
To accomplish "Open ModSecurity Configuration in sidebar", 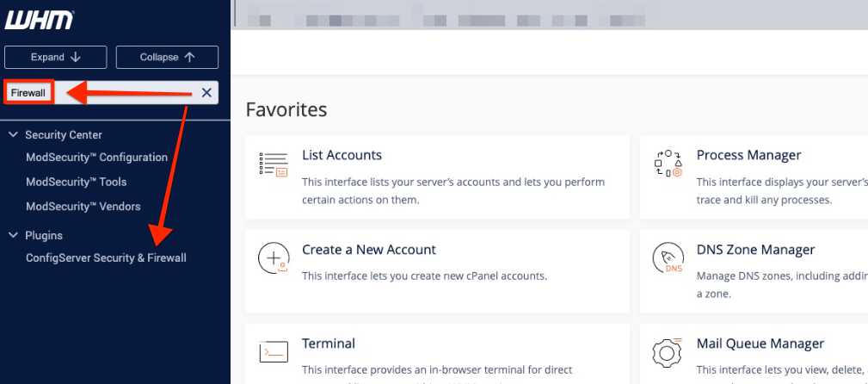I will coord(96,158).
